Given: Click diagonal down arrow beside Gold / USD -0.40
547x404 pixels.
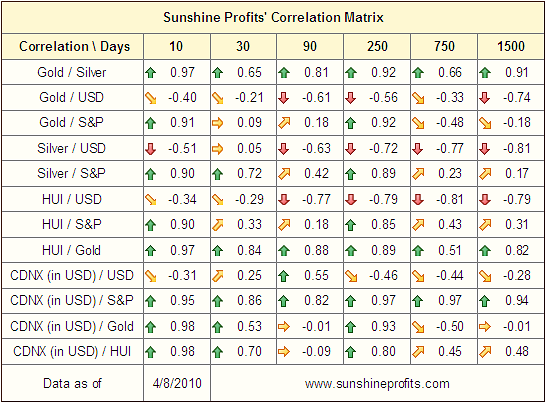Looking at the screenshot, I should pos(151,98).
